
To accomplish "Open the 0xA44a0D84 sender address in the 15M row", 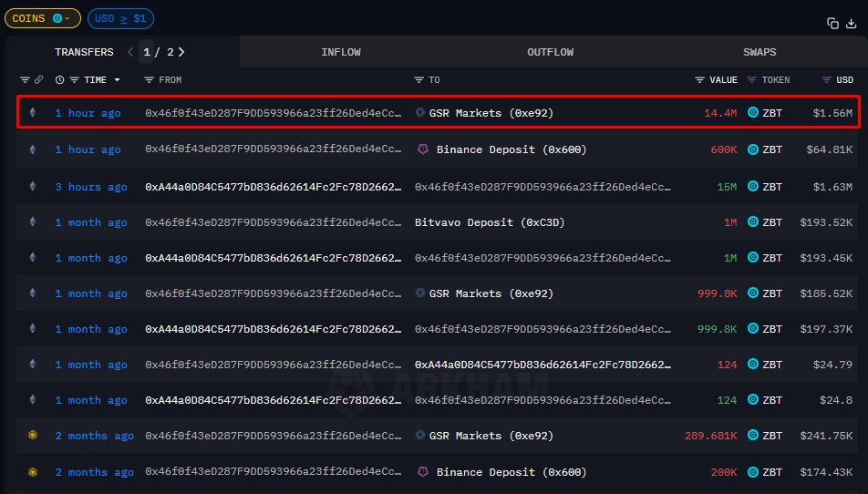I will coord(273,187).
